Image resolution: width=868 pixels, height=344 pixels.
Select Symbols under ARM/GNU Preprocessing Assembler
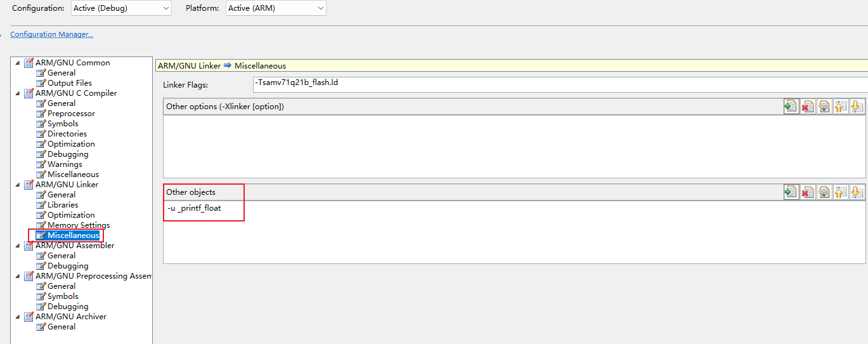pos(63,296)
